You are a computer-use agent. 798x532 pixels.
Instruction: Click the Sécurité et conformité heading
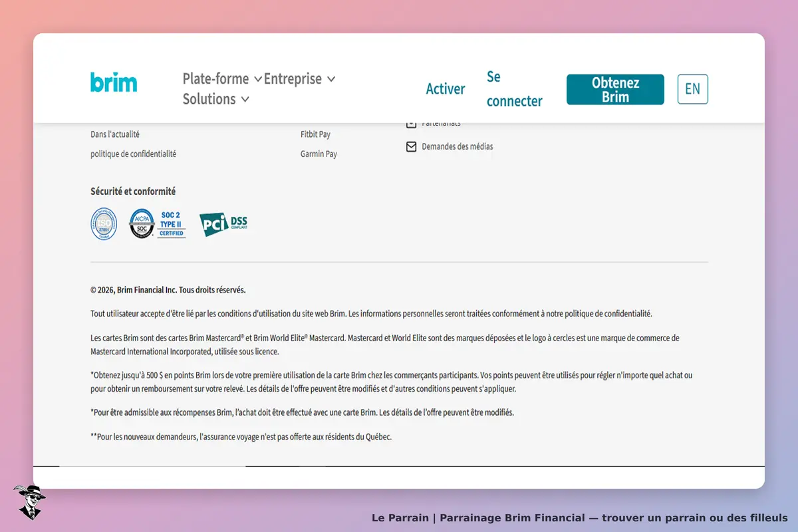(x=133, y=192)
